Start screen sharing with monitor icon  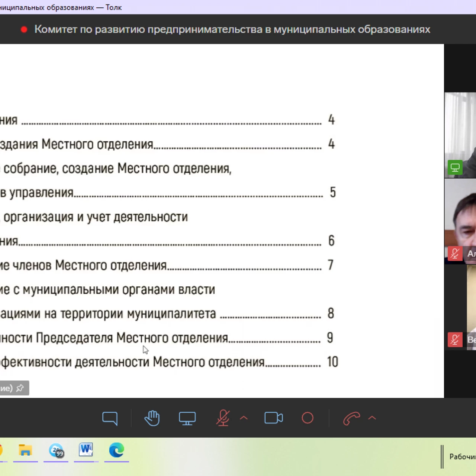click(187, 418)
